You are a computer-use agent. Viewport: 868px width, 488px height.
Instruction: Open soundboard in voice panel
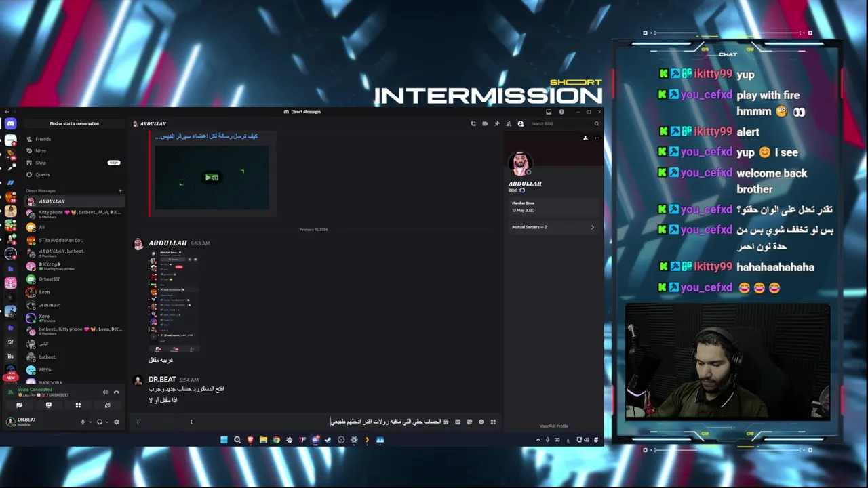[x=107, y=405]
